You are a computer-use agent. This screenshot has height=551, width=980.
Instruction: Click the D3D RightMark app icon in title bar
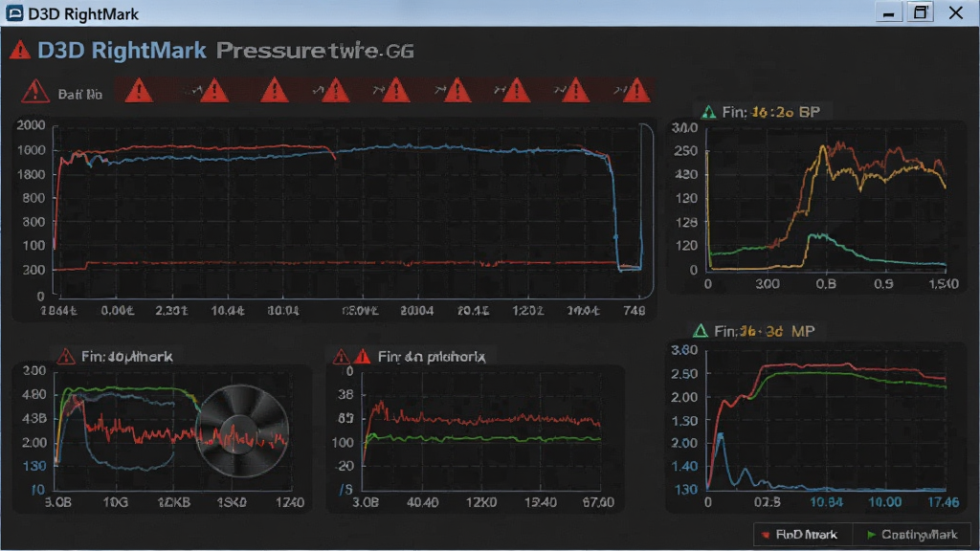13,13
